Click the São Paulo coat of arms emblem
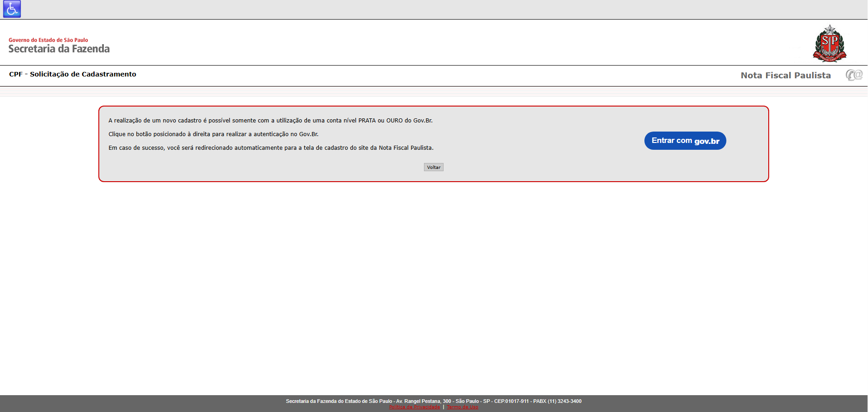This screenshot has width=868, height=412. (829, 43)
